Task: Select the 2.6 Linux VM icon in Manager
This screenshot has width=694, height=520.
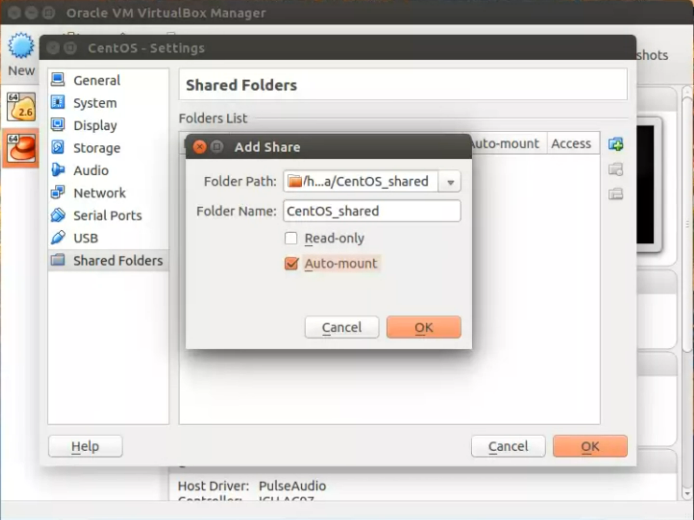Action: pyautogui.click(x=21, y=107)
